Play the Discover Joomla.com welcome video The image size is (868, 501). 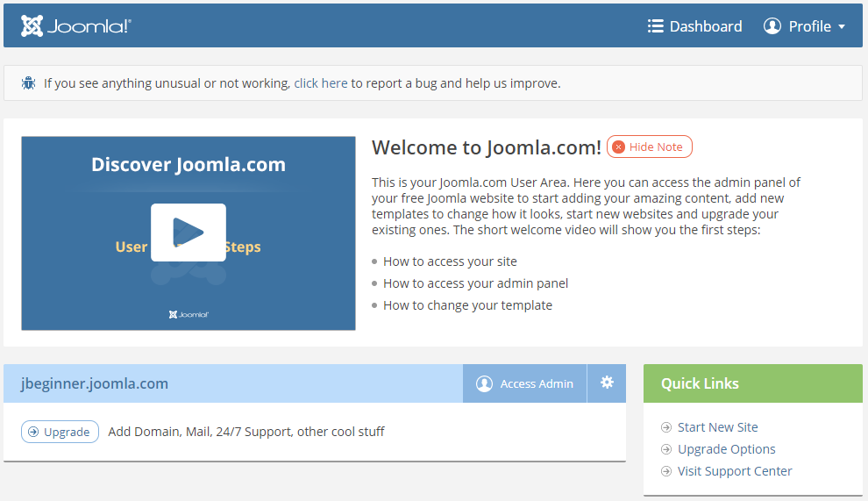point(189,233)
